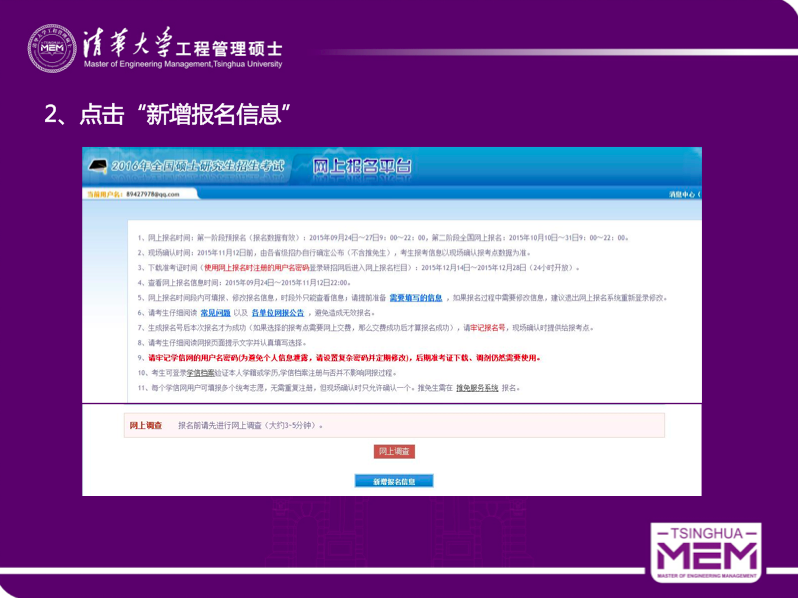The height and width of the screenshot is (598, 798).
Task: Click the graduation cap icon in banner
Action: pos(97,165)
